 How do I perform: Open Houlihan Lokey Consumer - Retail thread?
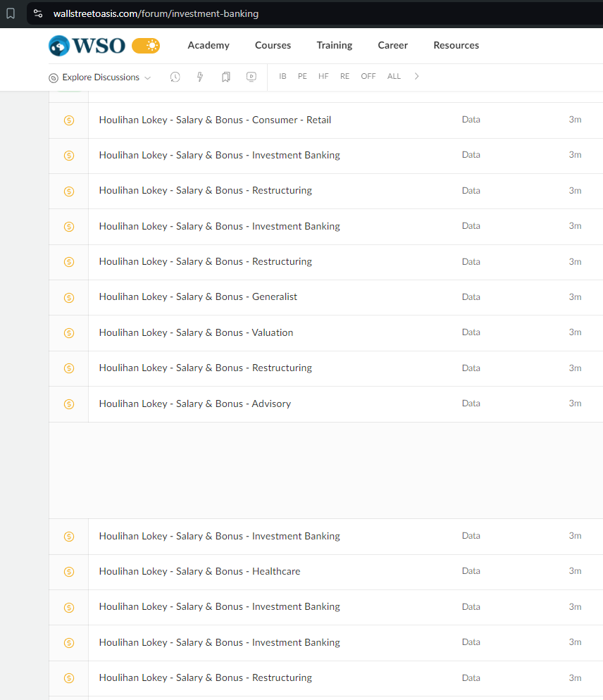215,120
